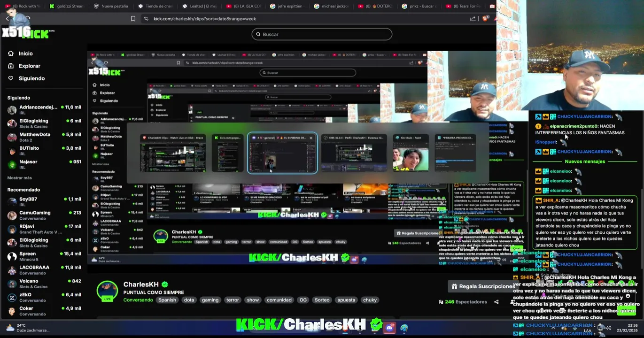
Task: Select the 'OG' tag
Action: [303, 300]
